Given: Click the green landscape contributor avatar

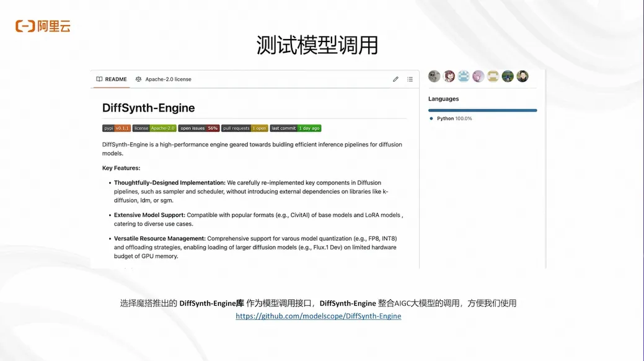Looking at the screenshot, I should pos(508,76).
